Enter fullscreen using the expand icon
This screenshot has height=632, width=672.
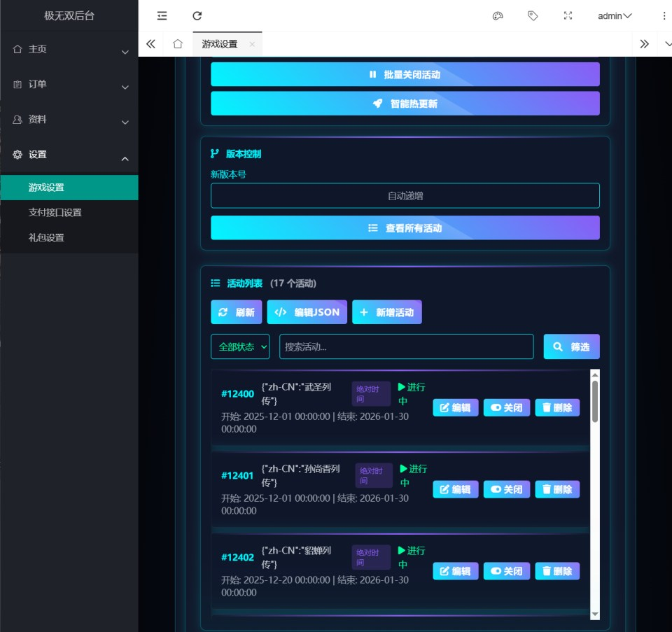click(x=568, y=15)
